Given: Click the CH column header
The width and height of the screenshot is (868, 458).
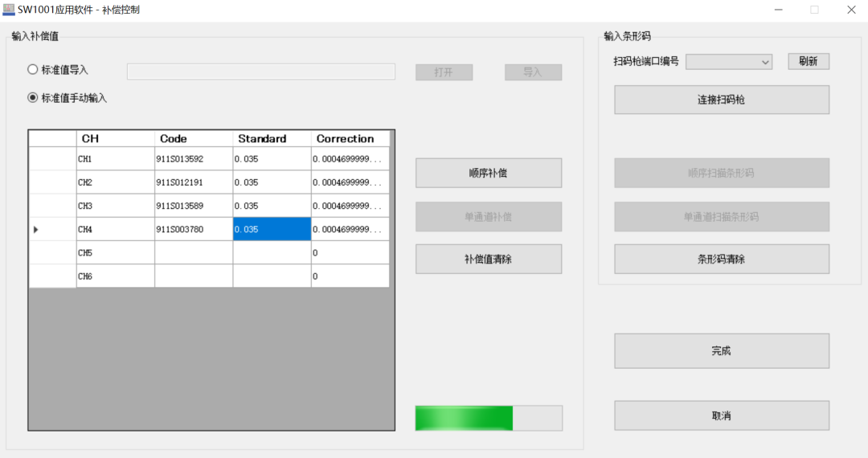Looking at the screenshot, I should click(x=115, y=138).
